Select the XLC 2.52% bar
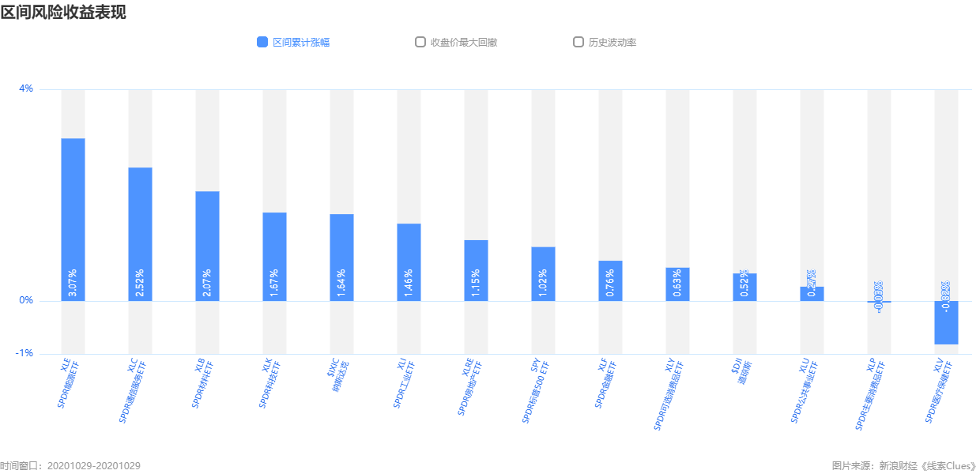The height and width of the screenshot is (474, 980). pos(140,235)
